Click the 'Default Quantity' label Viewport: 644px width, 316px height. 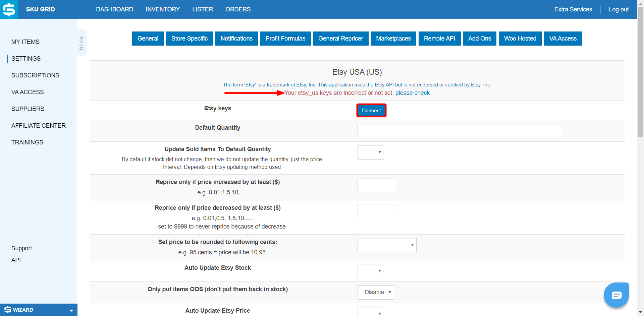[218, 128]
